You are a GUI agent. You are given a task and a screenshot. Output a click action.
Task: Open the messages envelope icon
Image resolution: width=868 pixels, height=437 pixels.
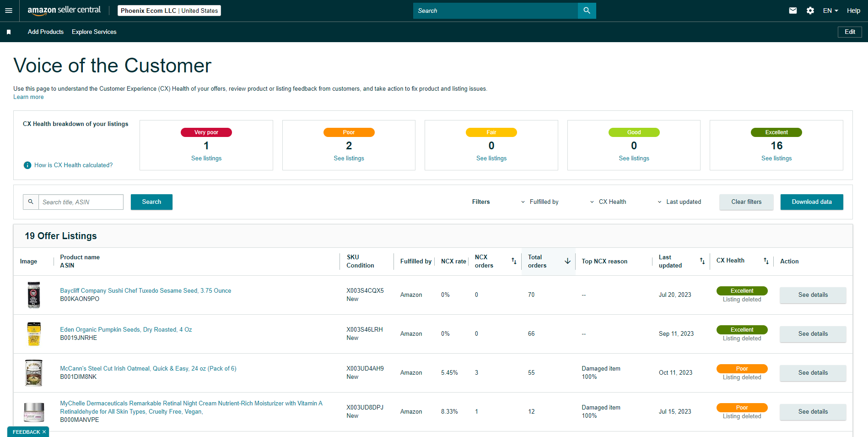point(793,11)
